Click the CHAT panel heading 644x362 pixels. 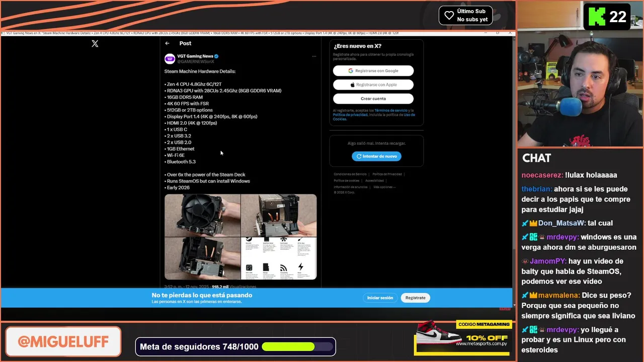(x=536, y=158)
